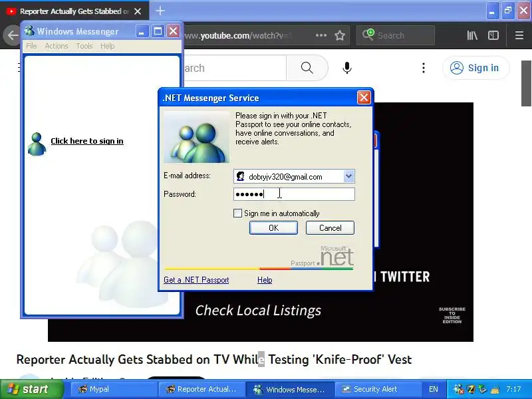Open the Actions menu in Windows Messenger
This screenshot has width=532, height=399.
57,46
